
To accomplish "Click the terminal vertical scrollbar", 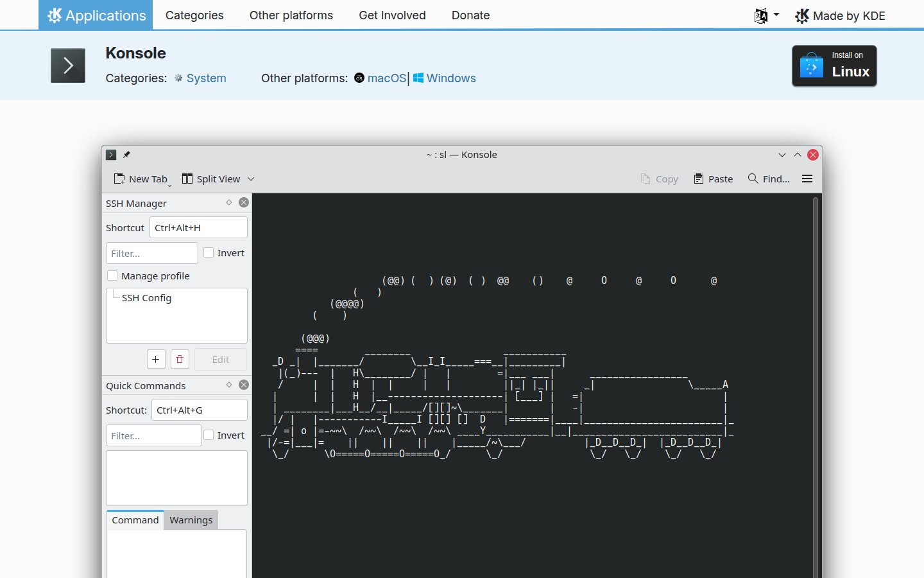I will click(x=816, y=385).
